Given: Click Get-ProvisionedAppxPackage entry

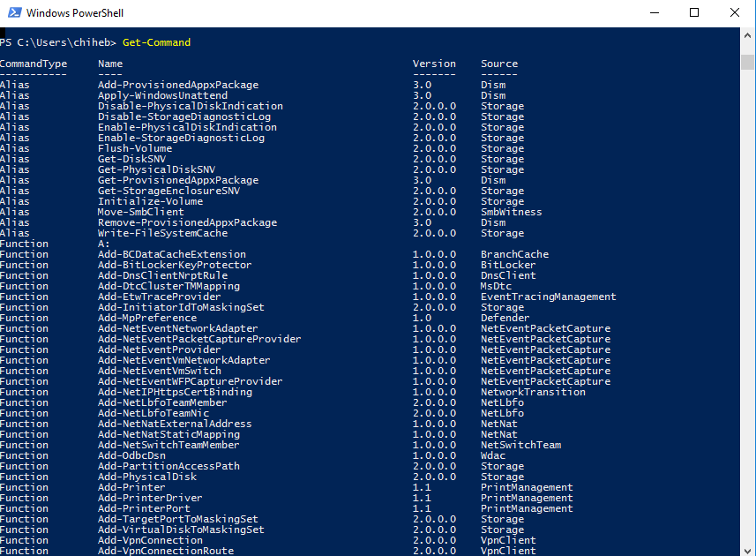Looking at the screenshot, I should (x=178, y=180).
